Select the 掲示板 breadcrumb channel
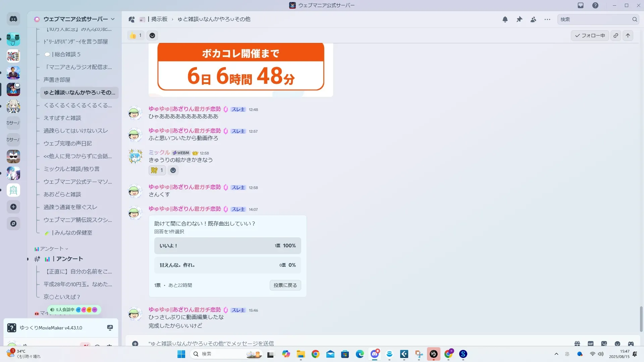644x362 pixels. [x=159, y=19]
